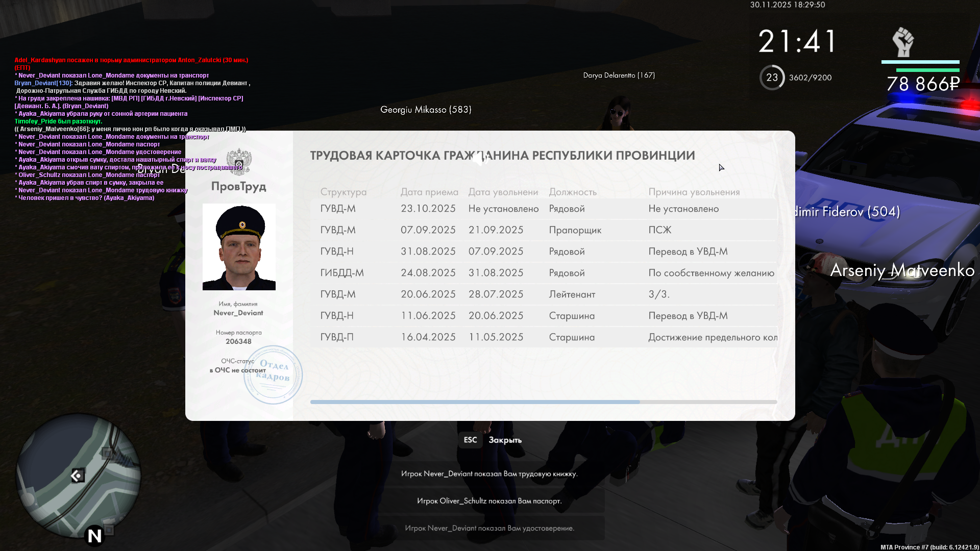Click the Должность column header
Image resolution: width=980 pixels, height=551 pixels.
pos(573,192)
